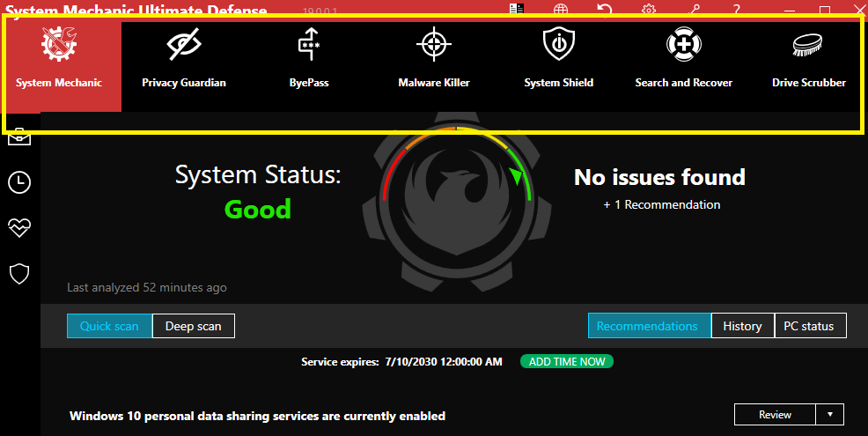This screenshot has width=868, height=436.
Task: Switch to the History tab
Action: click(742, 326)
